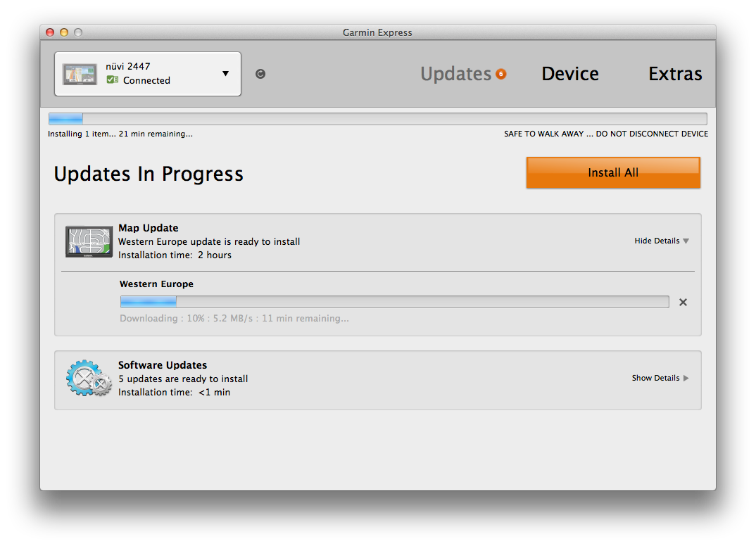Image resolution: width=756 pixels, height=546 pixels.
Task: Click the red close window button
Action: pos(50,32)
